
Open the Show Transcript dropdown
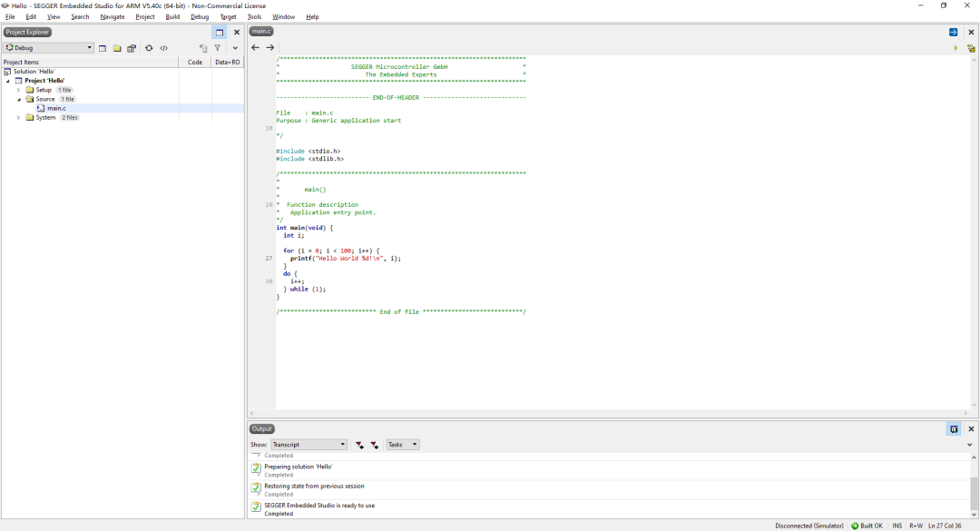(x=309, y=445)
